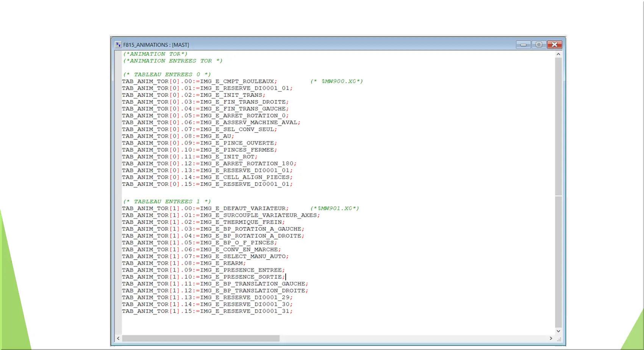Click the vertical scrollbar up arrow
The width and height of the screenshot is (644, 350).
(x=558, y=54)
